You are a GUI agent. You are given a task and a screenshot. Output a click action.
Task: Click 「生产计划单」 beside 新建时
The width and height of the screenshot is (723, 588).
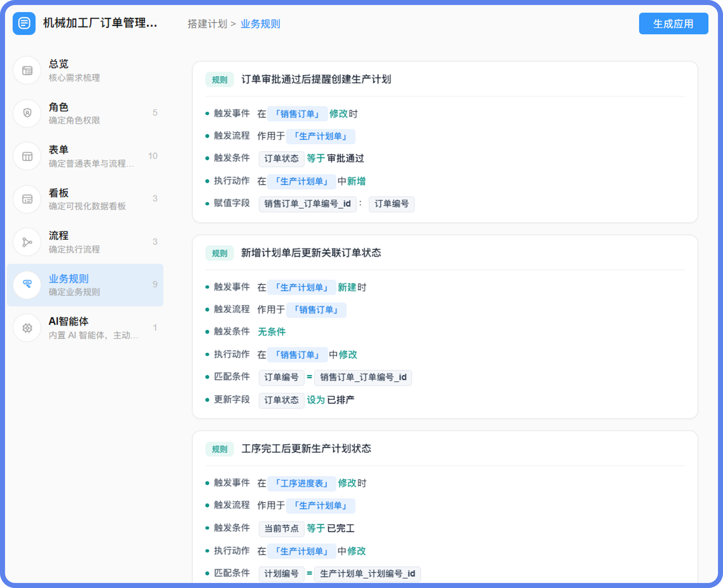(x=301, y=287)
